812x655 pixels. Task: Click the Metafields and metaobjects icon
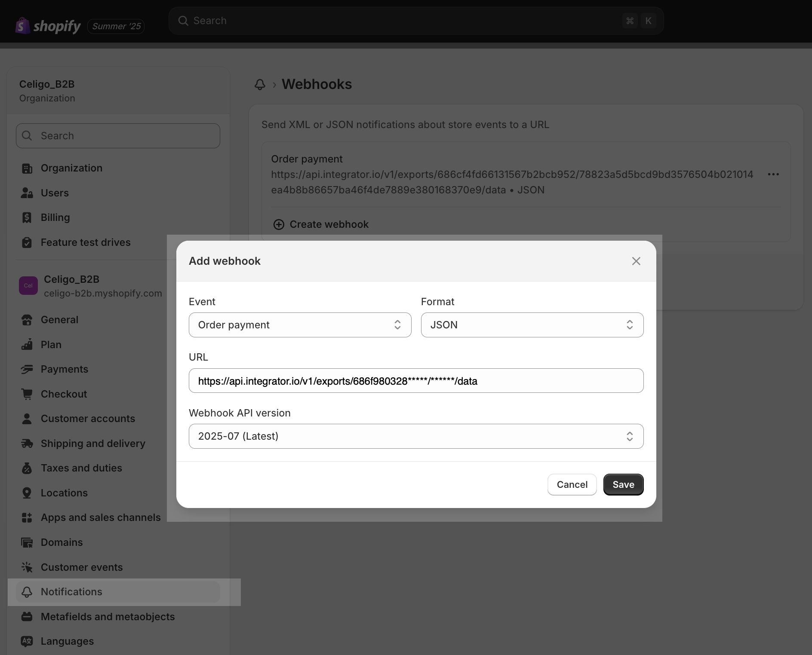(x=27, y=617)
